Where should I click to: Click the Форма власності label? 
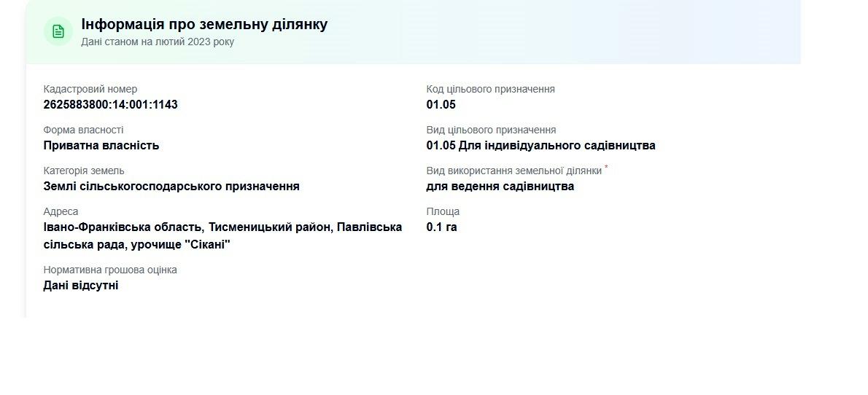tap(84, 130)
